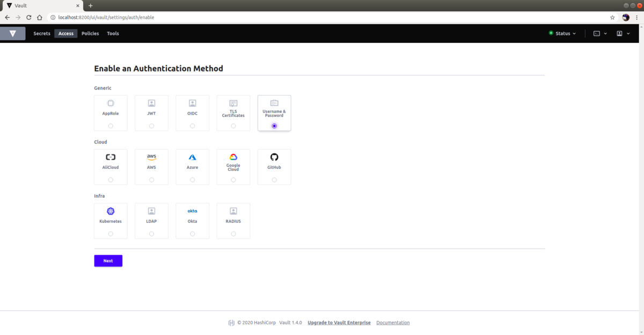Open Upgrade to Vault Enterprise link
The image size is (644, 335).
point(339,323)
